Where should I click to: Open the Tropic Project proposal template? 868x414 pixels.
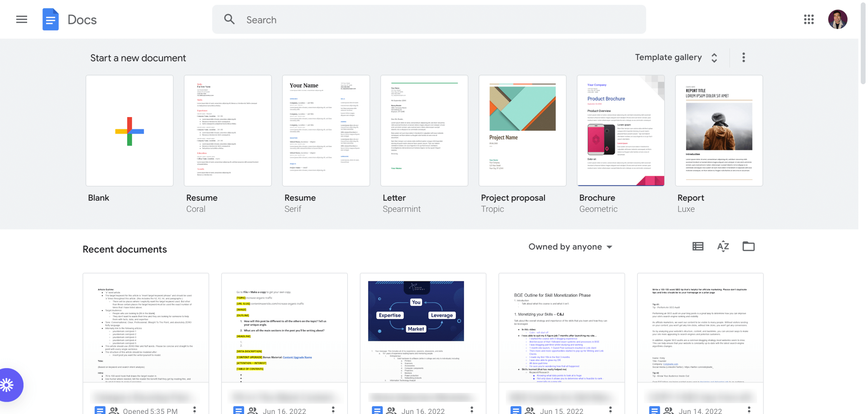tap(522, 131)
